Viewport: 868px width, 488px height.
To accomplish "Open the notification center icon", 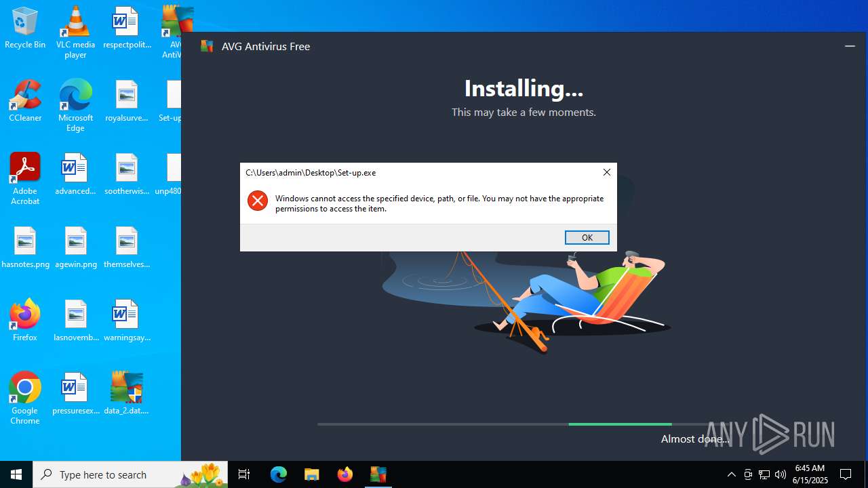I will (x=846, y=474).
